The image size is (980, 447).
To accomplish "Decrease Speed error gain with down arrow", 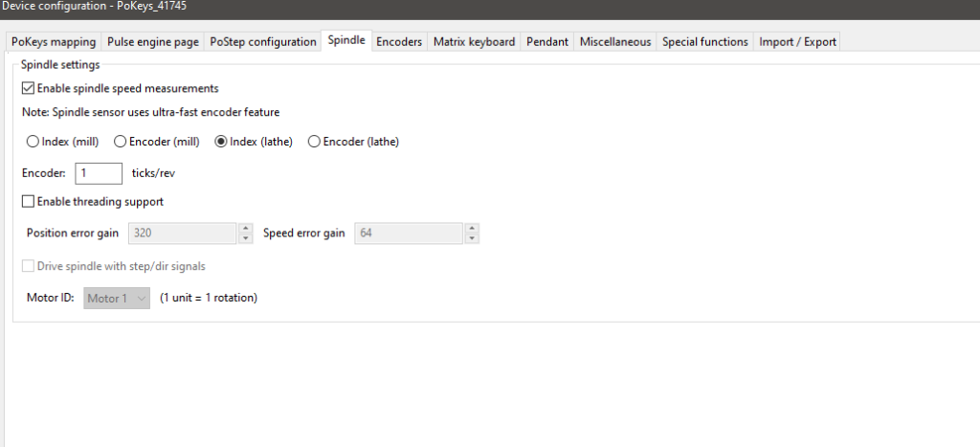I will (473, 238).
